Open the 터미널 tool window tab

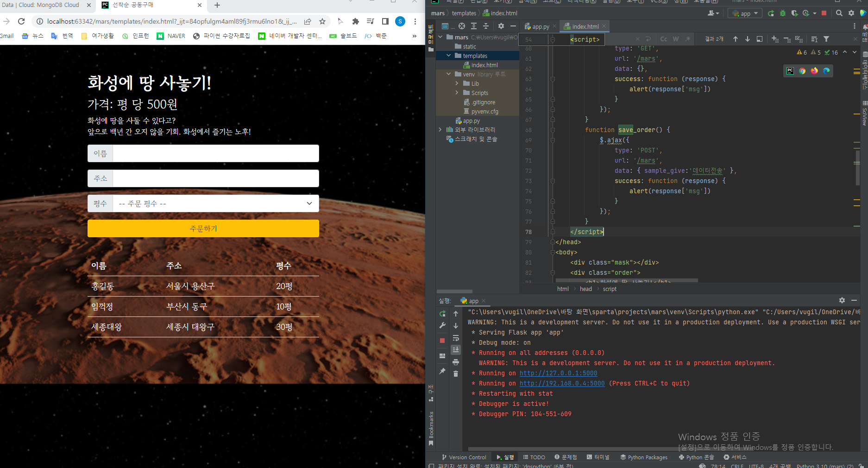click(598, 457)
